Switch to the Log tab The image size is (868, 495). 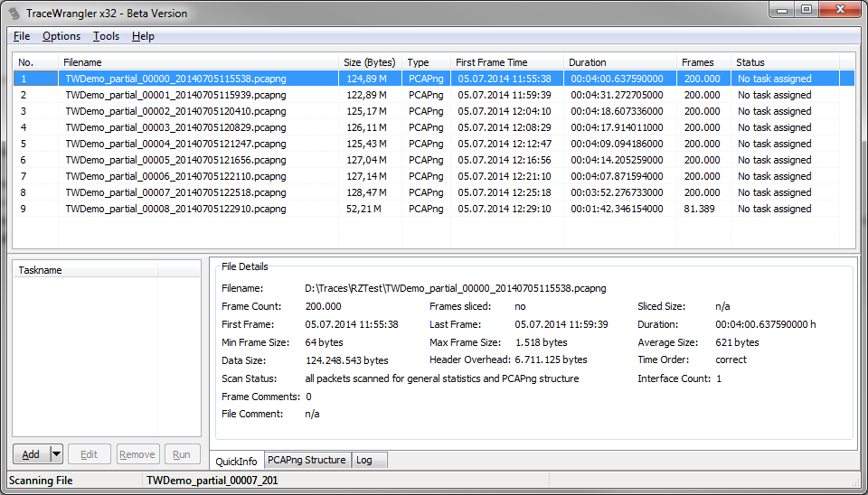point(369,460)
